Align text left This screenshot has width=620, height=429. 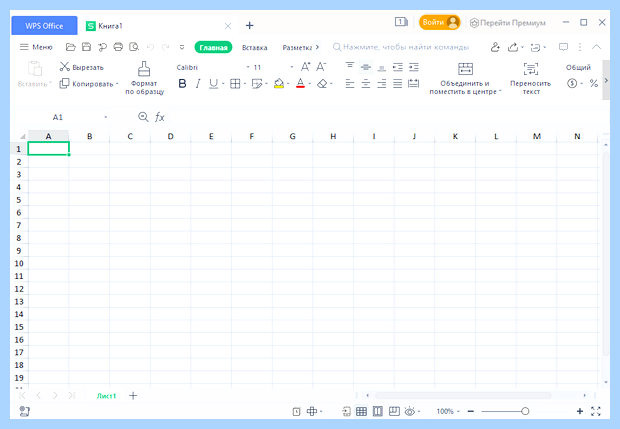click(350, 83)
